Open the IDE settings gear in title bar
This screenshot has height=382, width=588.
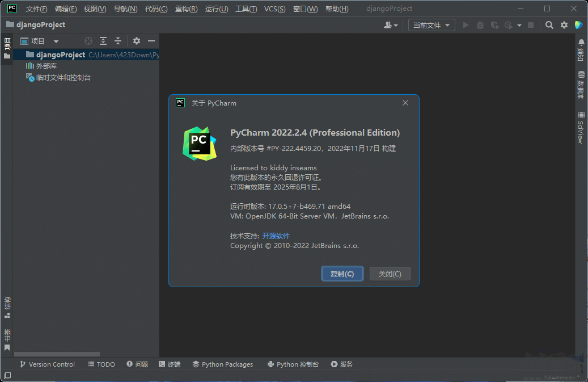pos(563,24)
